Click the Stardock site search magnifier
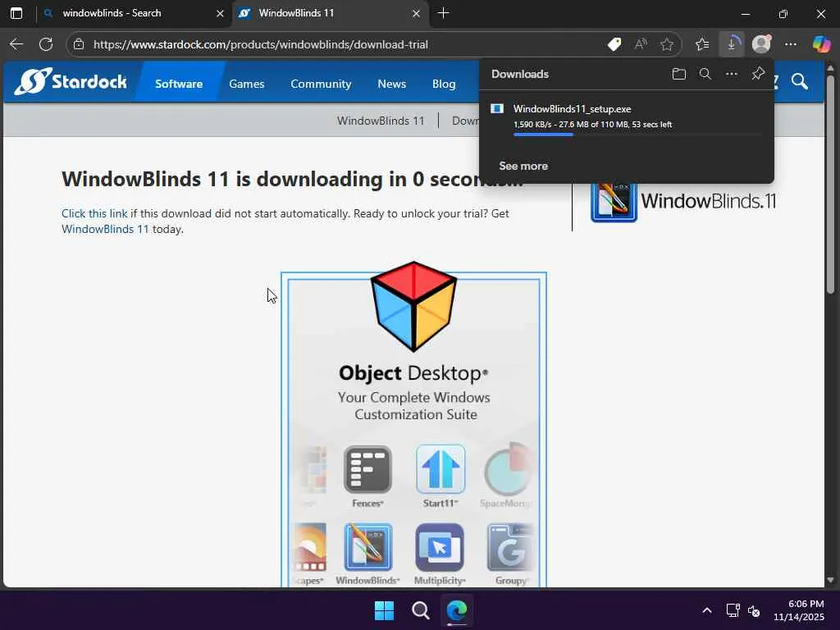The height and width of the screenshot is (630, 840). pos(799,81)
